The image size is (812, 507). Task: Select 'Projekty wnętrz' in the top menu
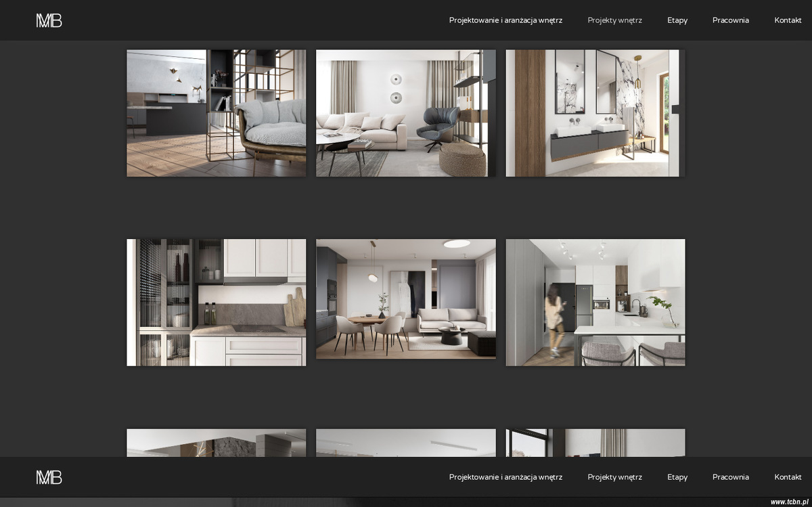(x=614, y=20)
